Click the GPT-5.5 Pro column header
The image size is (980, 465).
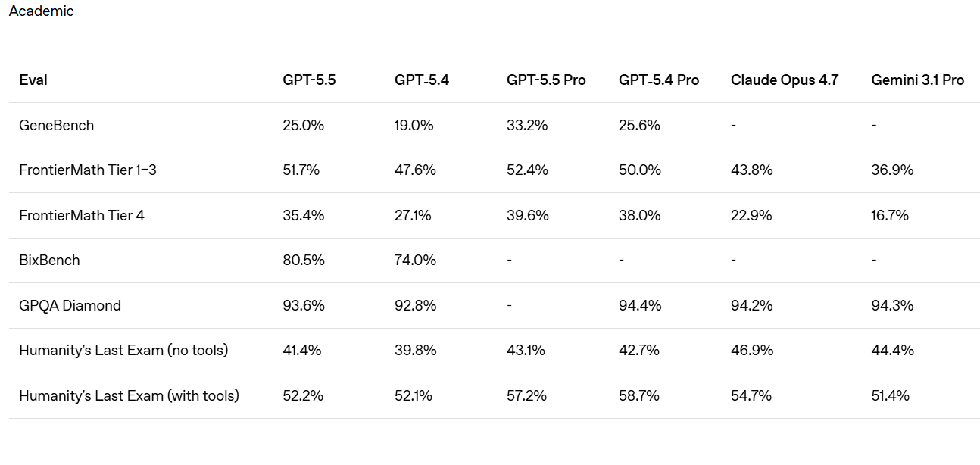click(546, 80)
